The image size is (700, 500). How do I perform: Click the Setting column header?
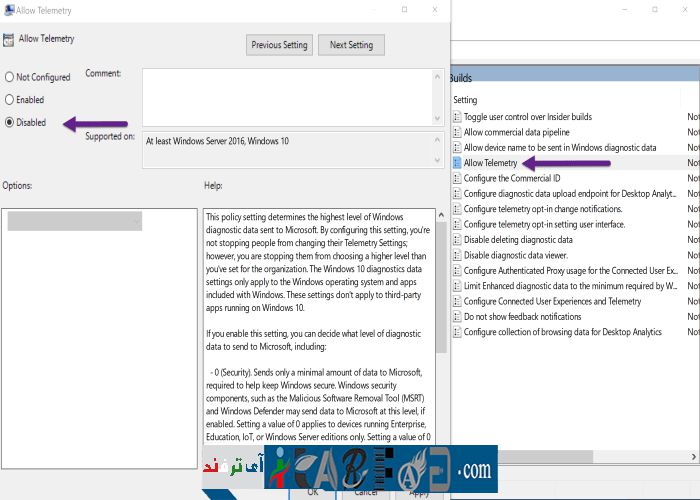466,100
